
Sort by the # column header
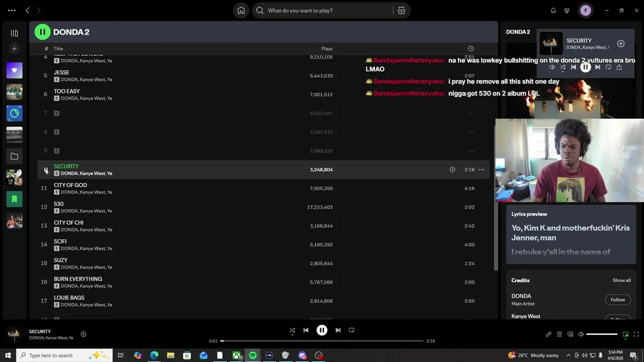[46, 49]
